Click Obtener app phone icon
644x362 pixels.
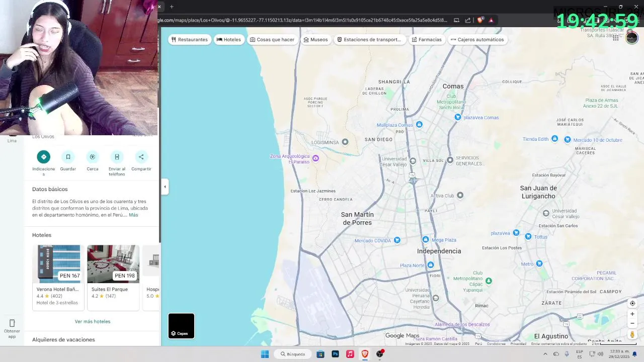[12, 323]
